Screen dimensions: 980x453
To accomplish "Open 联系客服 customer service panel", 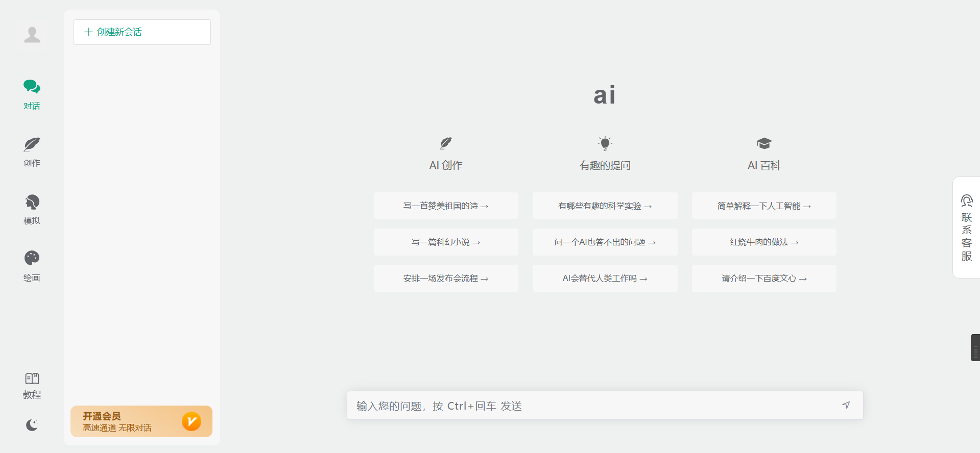I will coord(967,228).
